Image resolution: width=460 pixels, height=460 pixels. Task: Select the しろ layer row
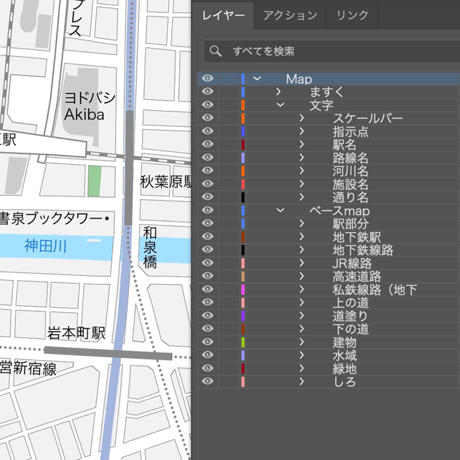click(329, 381)
